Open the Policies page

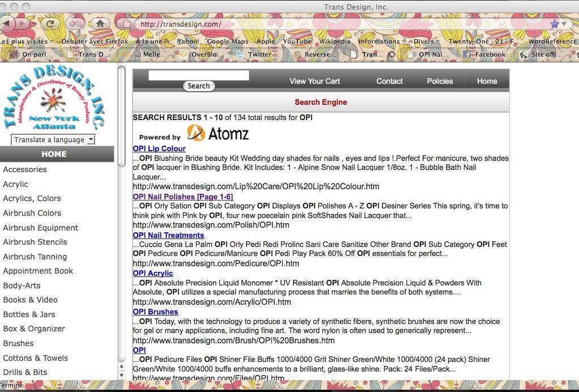(x=440, y=81)
